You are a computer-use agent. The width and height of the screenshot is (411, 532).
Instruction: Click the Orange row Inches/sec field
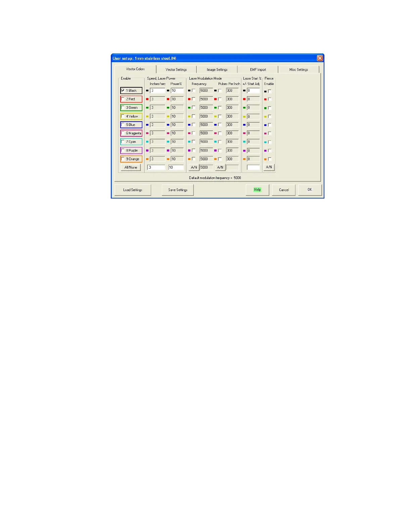pyautogui.click(x=157, y=159)
